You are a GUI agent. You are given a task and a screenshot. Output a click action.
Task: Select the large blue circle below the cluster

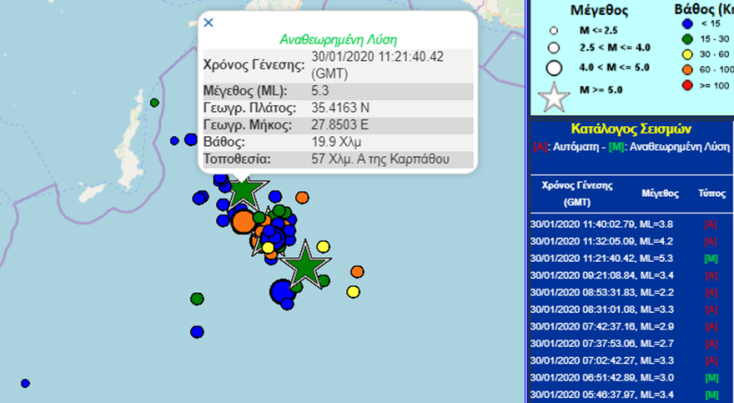click(x=282, y=291)
